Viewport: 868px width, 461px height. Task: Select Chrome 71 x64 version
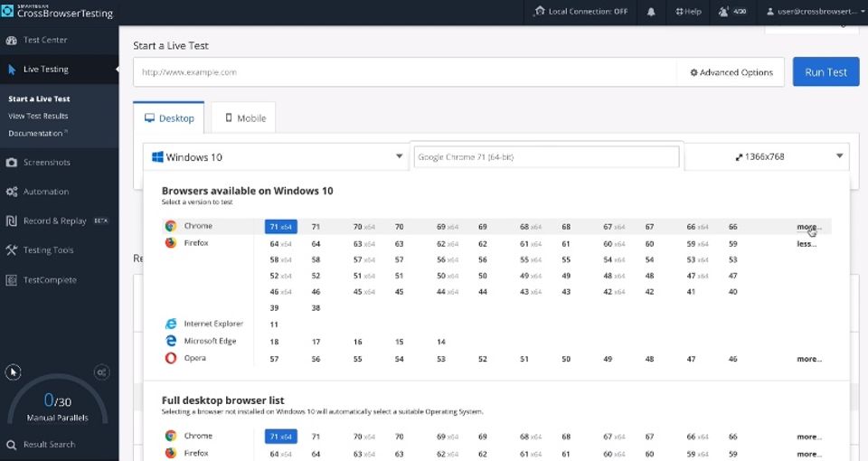280,226
